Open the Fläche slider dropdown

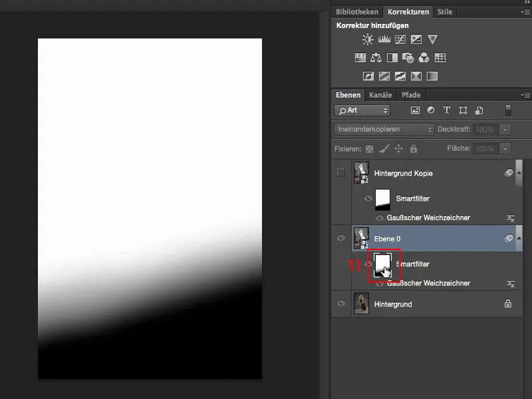(505, 148)
